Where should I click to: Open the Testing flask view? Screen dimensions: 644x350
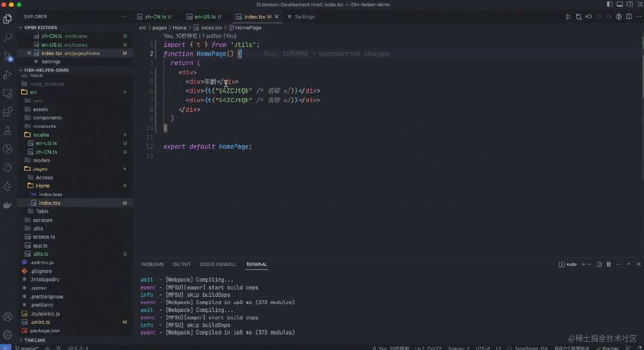pos(7,131)
